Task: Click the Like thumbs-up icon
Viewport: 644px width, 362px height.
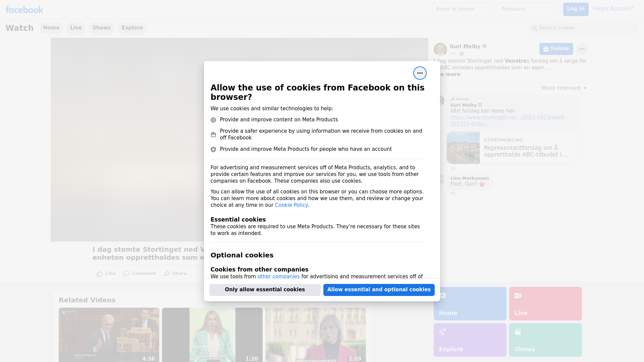Action: [100, 274]
